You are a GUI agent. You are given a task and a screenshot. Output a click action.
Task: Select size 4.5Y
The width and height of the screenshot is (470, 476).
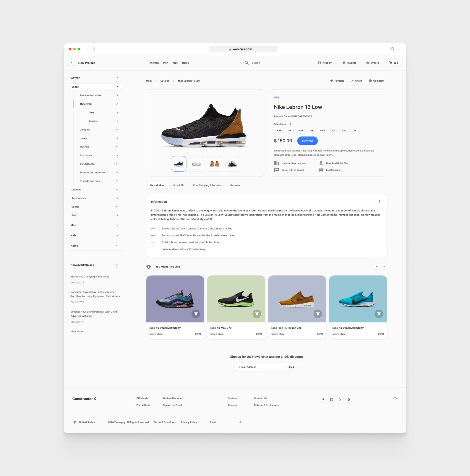pyautogui.click(x=301, y=131)
